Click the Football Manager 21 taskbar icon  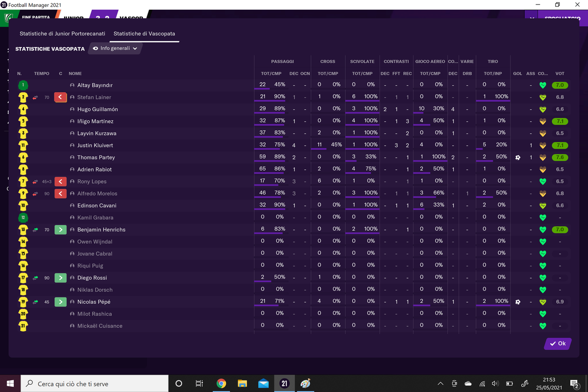pyautogui.click(x=284, y=384)
